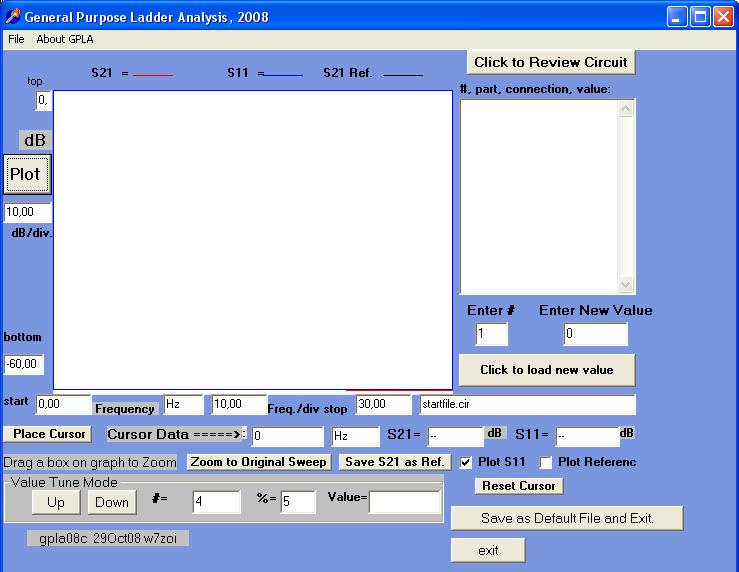Click the Enter # field
Viewport: 739px width, 572px height.
[492, 334]
